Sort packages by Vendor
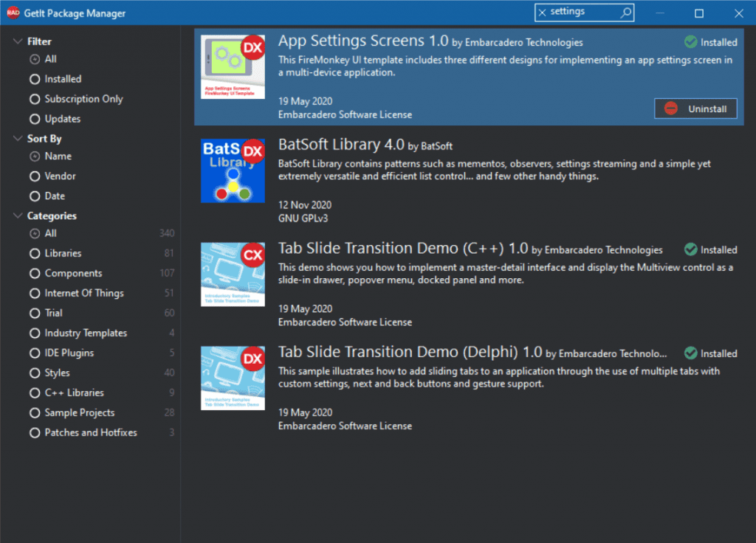This screenshot has height=543, width=756. click(35, 176)
